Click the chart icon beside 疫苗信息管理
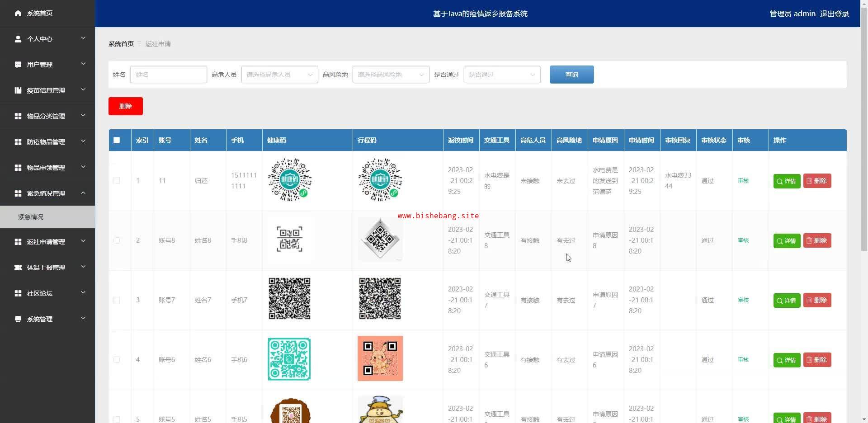 pyautogui.click(x=18, y=90)
